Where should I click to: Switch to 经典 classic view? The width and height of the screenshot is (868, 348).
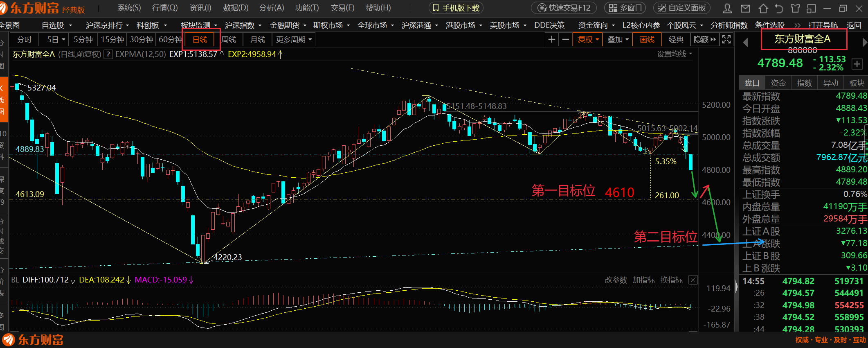tap(676, 40)
